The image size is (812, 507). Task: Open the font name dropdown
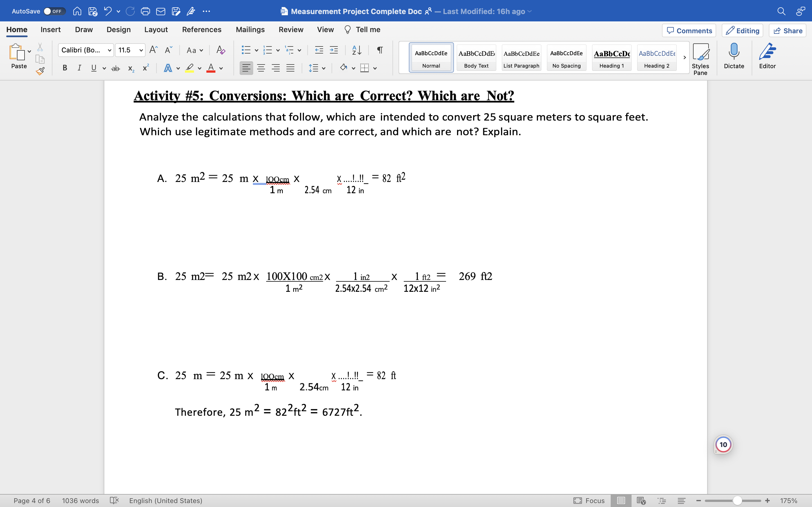click(x=109, y=50)
